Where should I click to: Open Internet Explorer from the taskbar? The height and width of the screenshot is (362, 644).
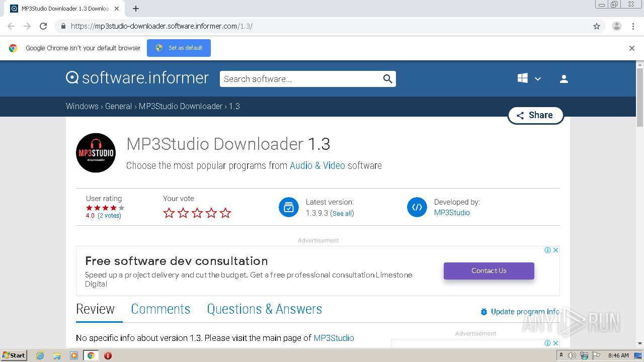[40, 355]
